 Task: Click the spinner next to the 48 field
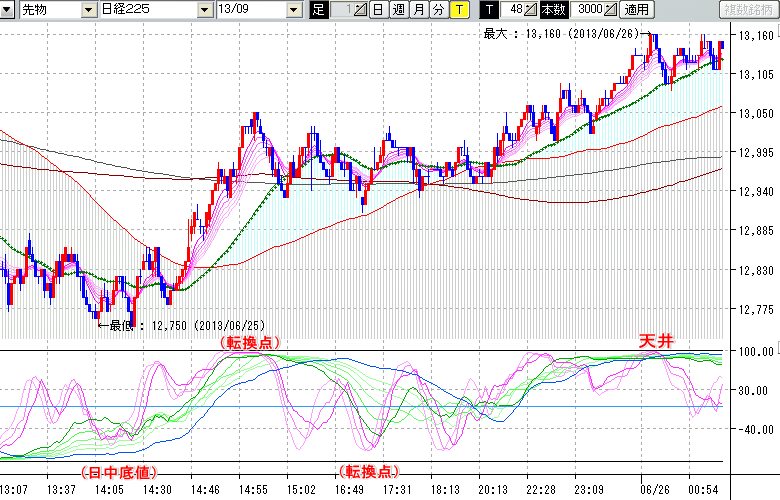click(x=530, y=10)
